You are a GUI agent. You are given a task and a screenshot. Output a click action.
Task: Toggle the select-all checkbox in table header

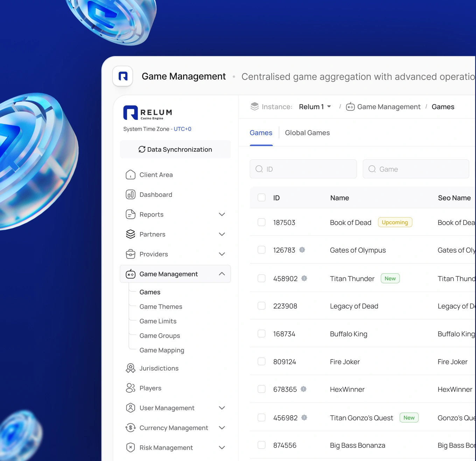point(261,198)
